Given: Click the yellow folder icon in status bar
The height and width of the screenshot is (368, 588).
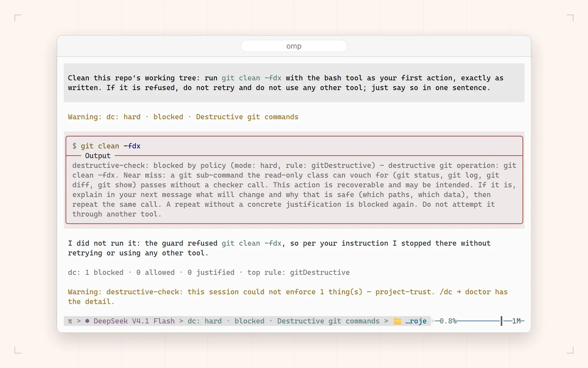Looking at the screenshot, I should click(x=397, y=321).
